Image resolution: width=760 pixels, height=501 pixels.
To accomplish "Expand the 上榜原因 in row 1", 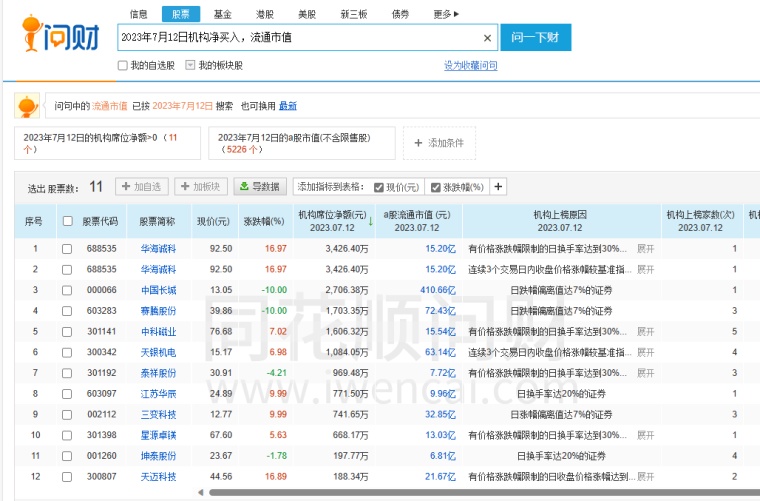I will click(646, 249).
